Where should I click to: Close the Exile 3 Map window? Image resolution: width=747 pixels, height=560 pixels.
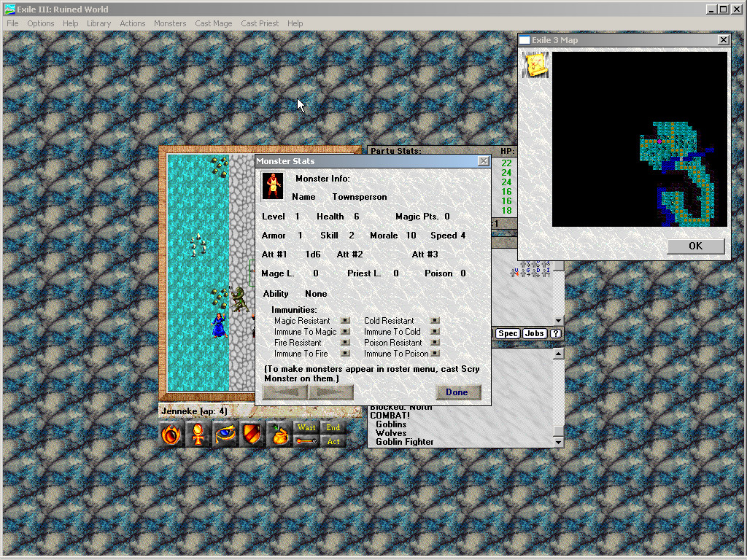pyautogui.click(x=723, y=40)
